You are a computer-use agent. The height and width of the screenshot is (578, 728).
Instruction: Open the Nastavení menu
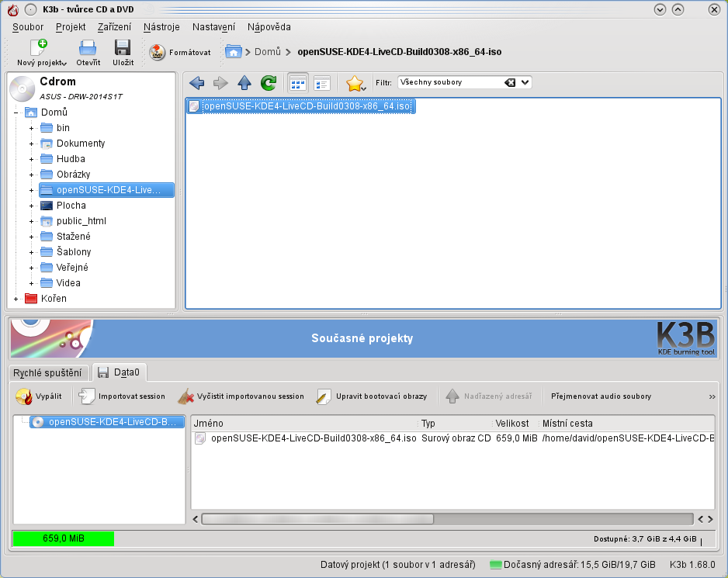(x=213, y=27)
